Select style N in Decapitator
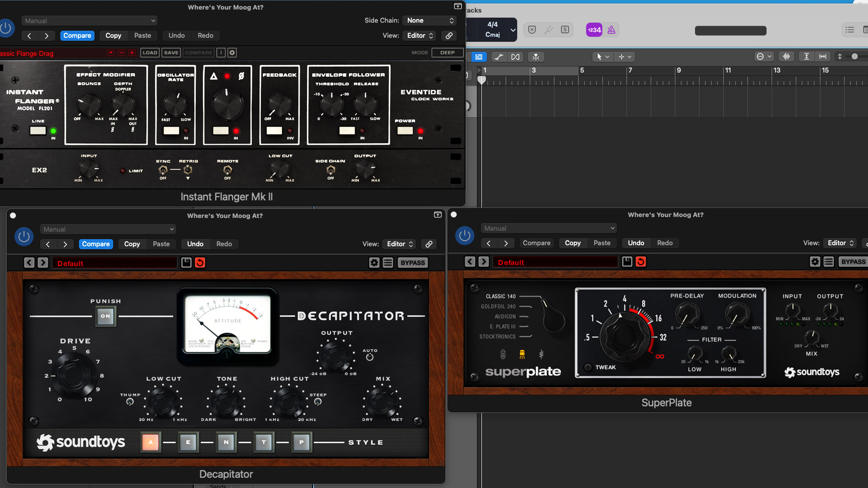 click(x=226, y=442)
